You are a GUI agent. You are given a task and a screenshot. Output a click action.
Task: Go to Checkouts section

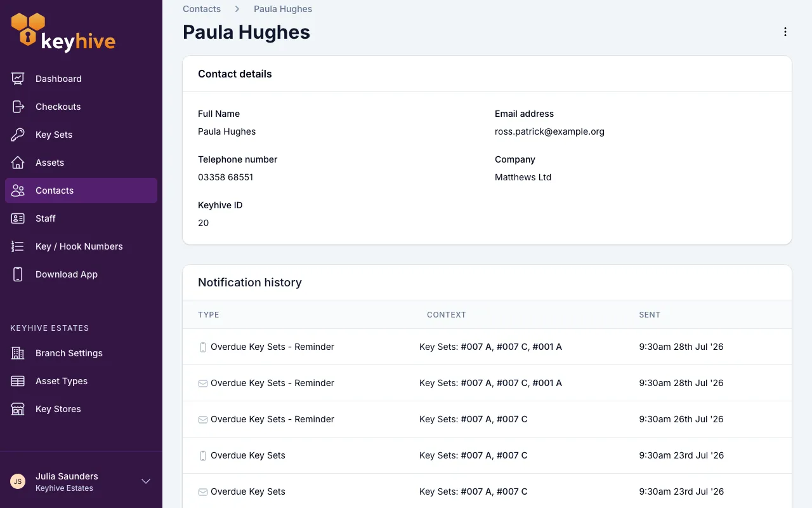point(81,107)
